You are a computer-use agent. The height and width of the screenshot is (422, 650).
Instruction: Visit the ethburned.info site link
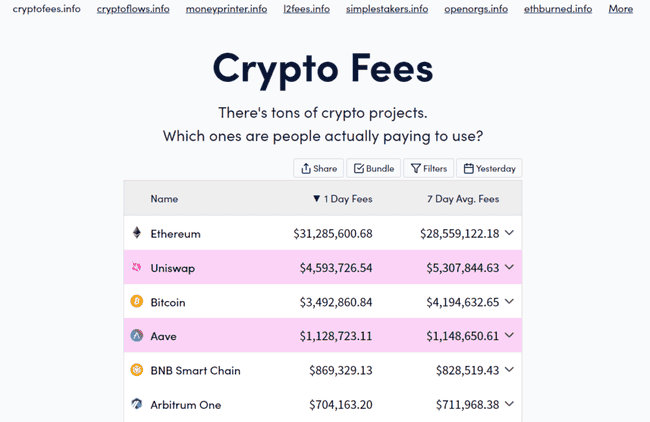(x=557, y=9)
